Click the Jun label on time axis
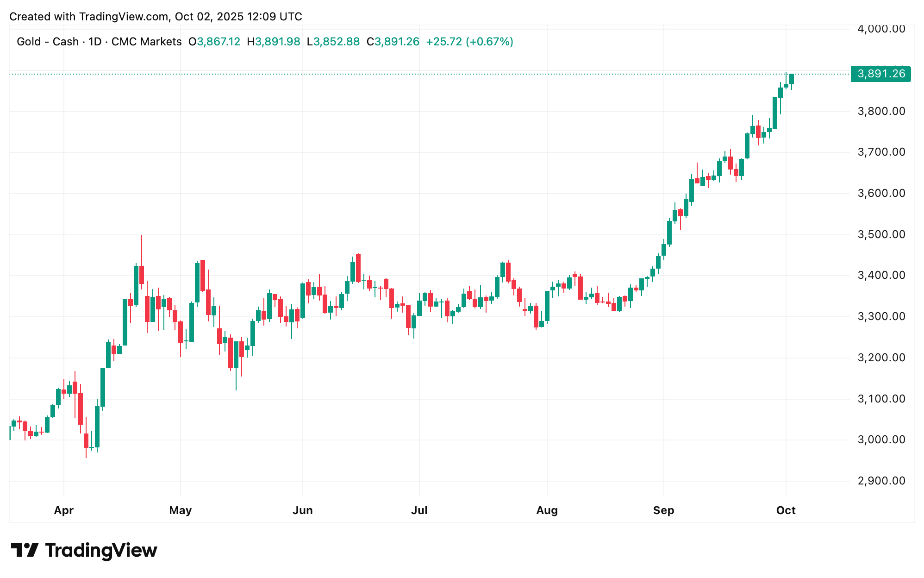 pos(303,510)
